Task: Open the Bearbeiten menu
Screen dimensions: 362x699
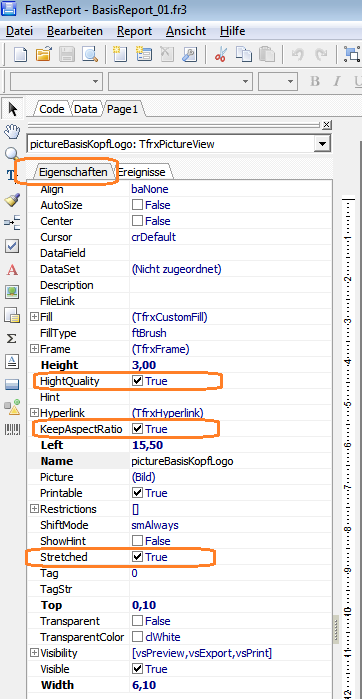Action: coord(75,31)
